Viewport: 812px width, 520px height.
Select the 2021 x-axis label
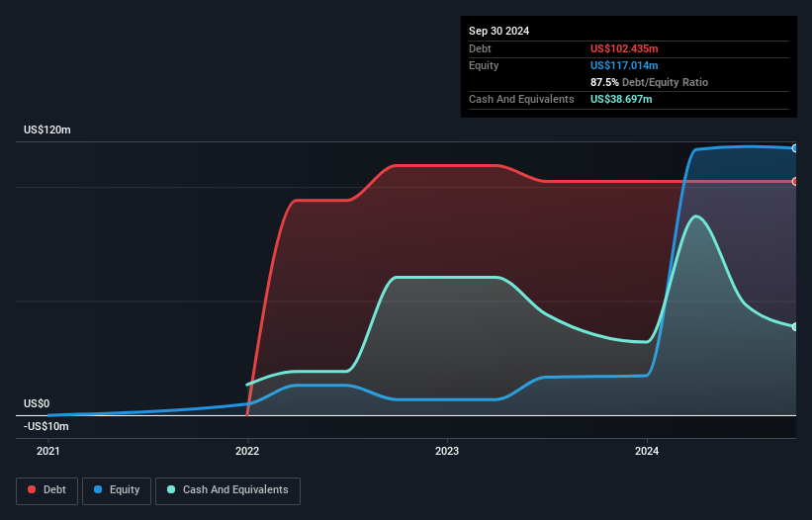pos(48,451)
